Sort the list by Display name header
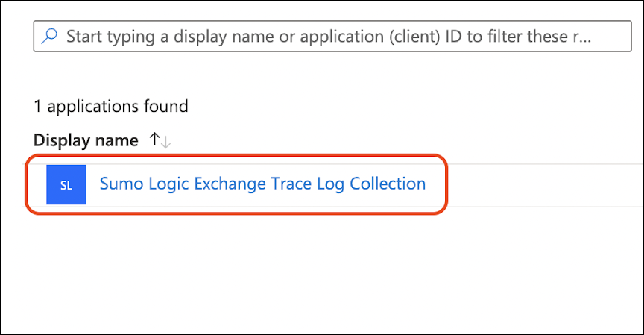The image size is (644, 335). tap(86, 140)
